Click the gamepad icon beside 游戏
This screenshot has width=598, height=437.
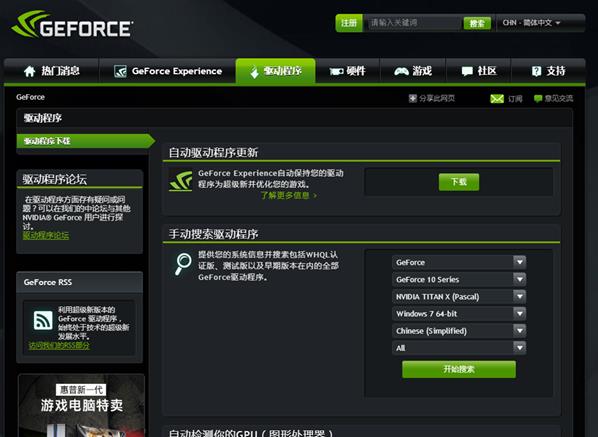click(401, 71)
